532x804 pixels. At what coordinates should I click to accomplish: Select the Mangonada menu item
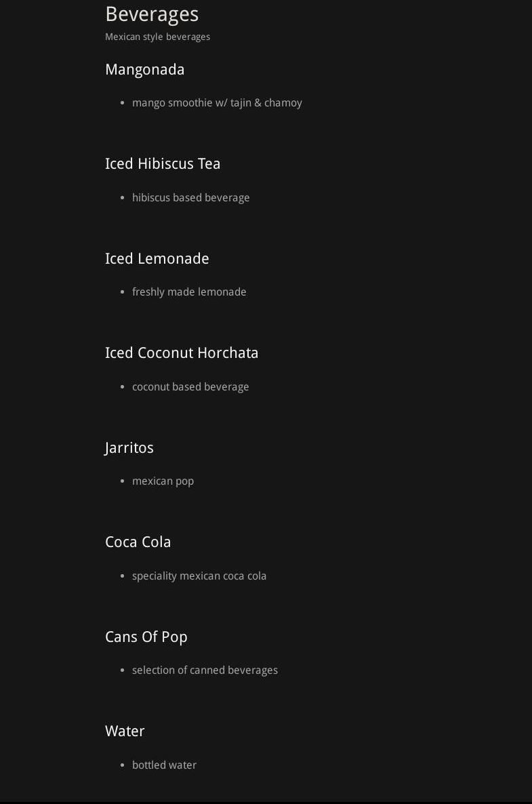(x=144, y=69)
